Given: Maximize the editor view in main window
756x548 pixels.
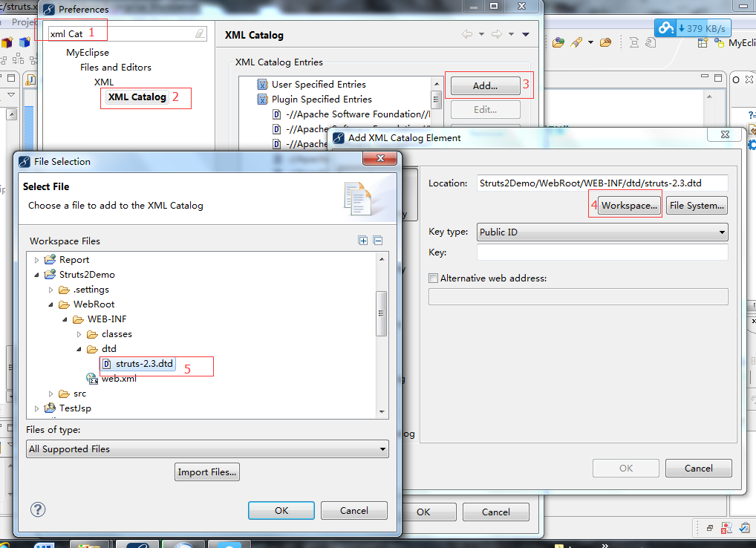Looking at the screenshot, I should tap(718, 77).
